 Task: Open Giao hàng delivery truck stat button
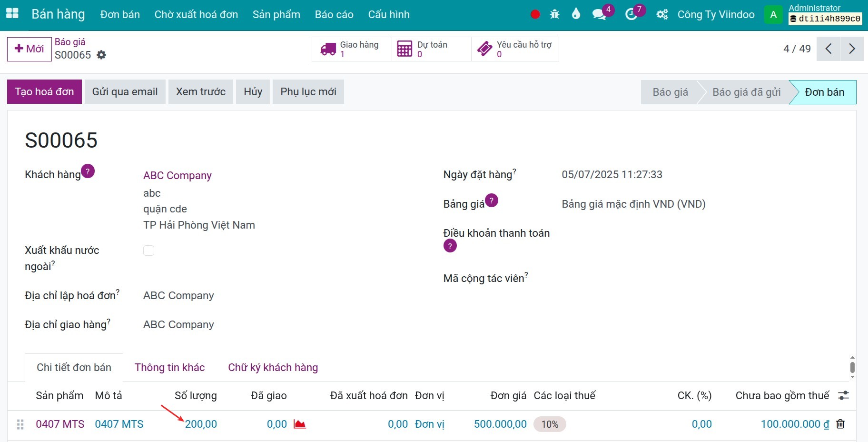coord(352,49)
